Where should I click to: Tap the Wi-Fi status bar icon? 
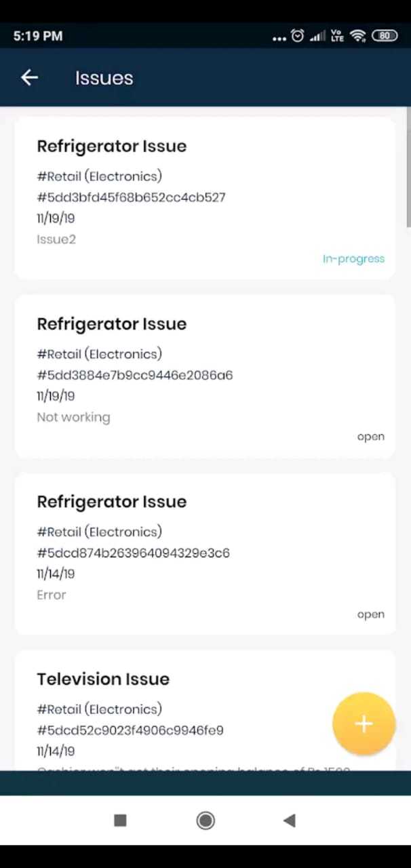(358, 36)
